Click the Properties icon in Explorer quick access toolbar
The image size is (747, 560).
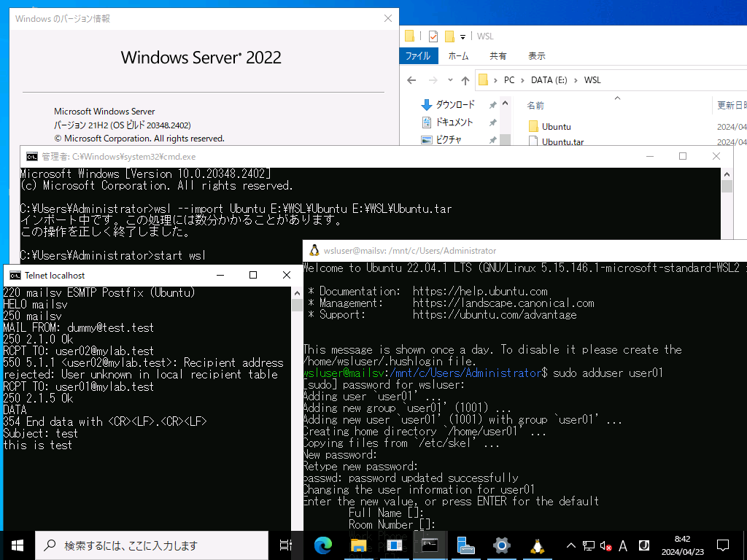coord(433,35)
